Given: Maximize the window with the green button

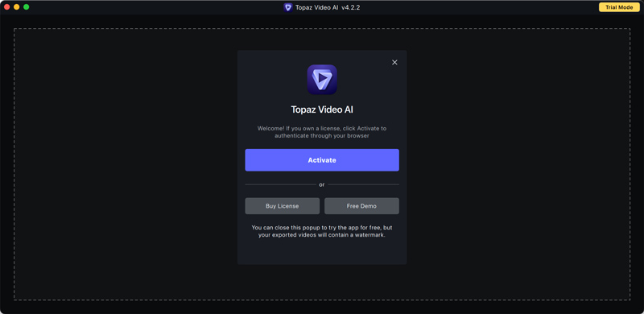Looking at the screenshot, I should coord(27,7).
